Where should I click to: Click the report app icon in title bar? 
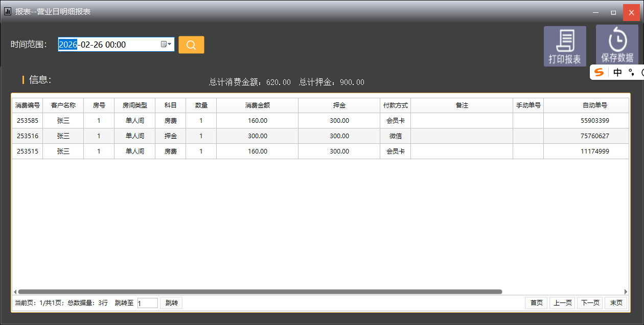point(8,11)
